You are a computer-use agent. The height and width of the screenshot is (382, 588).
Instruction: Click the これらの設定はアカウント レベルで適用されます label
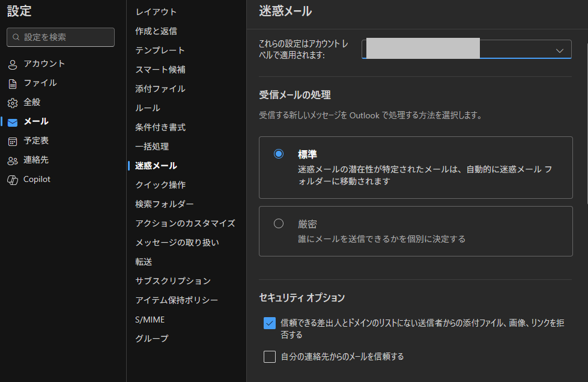click(304, 49)
